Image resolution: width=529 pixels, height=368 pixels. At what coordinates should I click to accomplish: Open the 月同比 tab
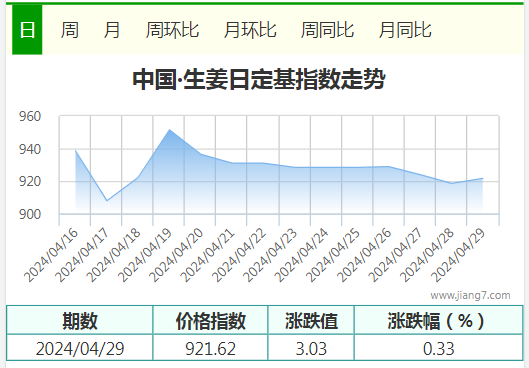click(405, 30)
